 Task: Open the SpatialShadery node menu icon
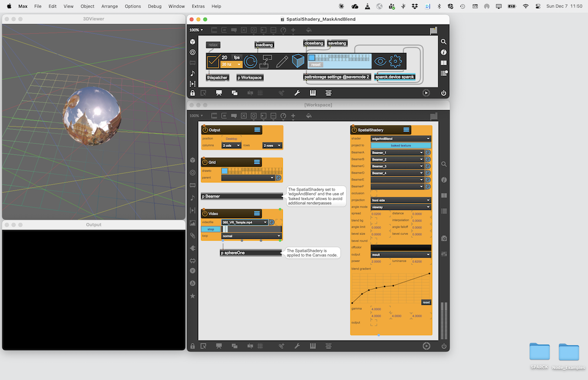click(x=406, y=129)
